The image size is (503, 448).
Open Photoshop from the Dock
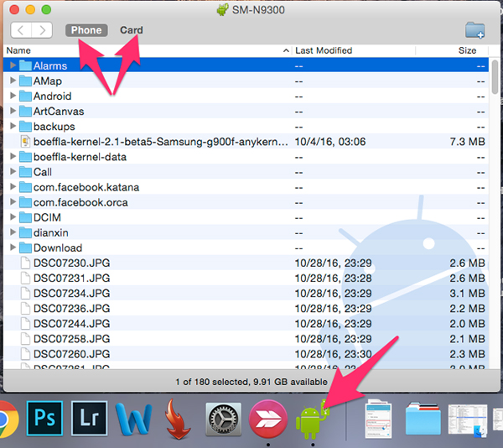(x=44, y=418)
